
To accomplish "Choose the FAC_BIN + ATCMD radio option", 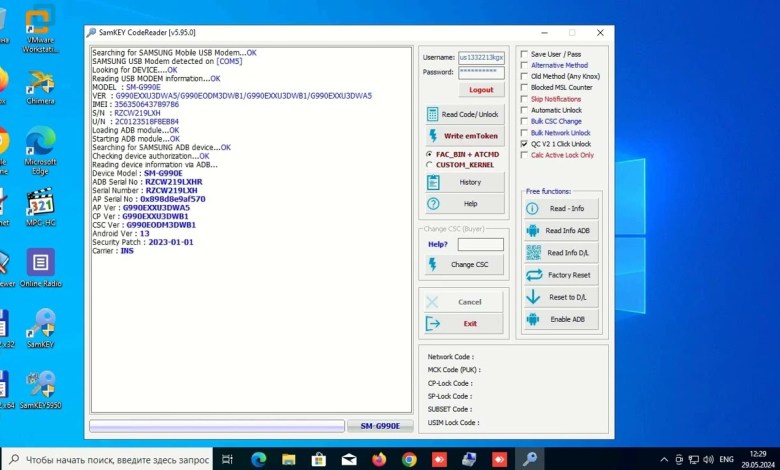I will pos(430,153).
